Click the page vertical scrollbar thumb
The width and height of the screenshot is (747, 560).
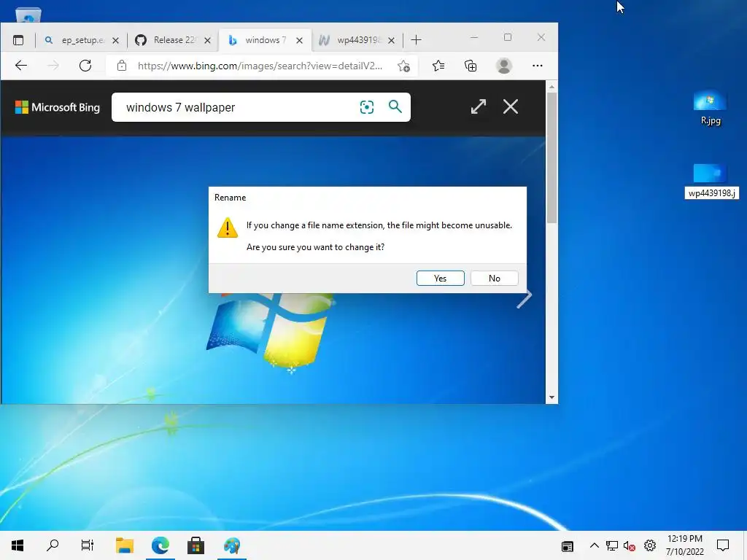point(551,157)
